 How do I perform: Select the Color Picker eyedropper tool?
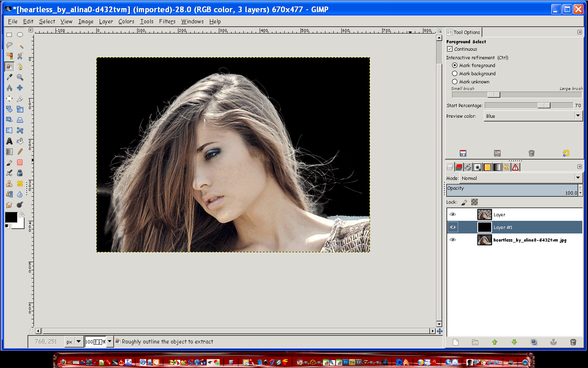[9, 77]
